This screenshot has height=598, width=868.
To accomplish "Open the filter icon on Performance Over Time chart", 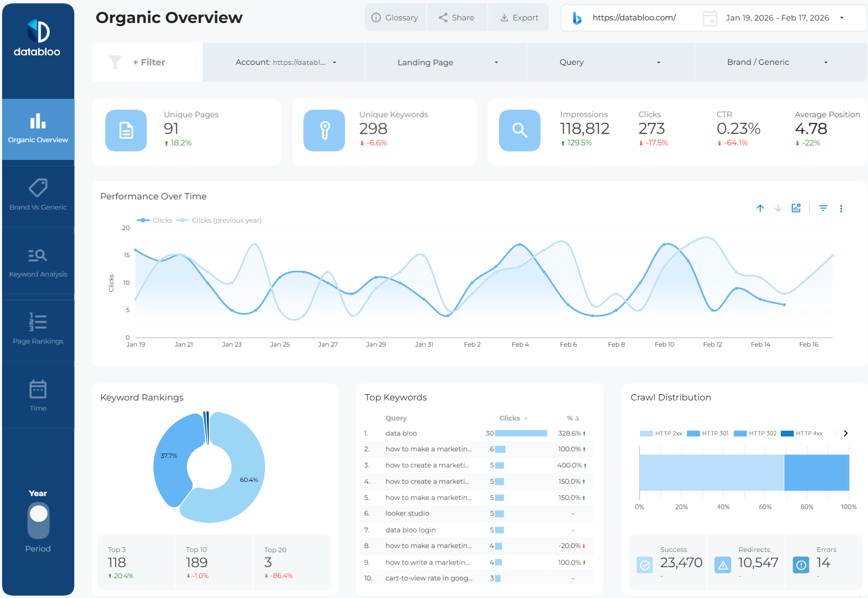I will [823, 208].
